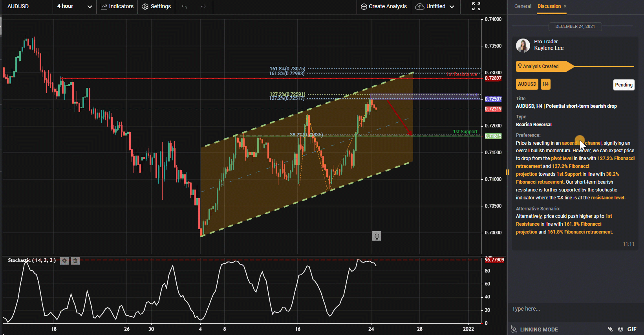Click the '1st Support' chart label
The image size is (644, 335).
coord(465,132)
